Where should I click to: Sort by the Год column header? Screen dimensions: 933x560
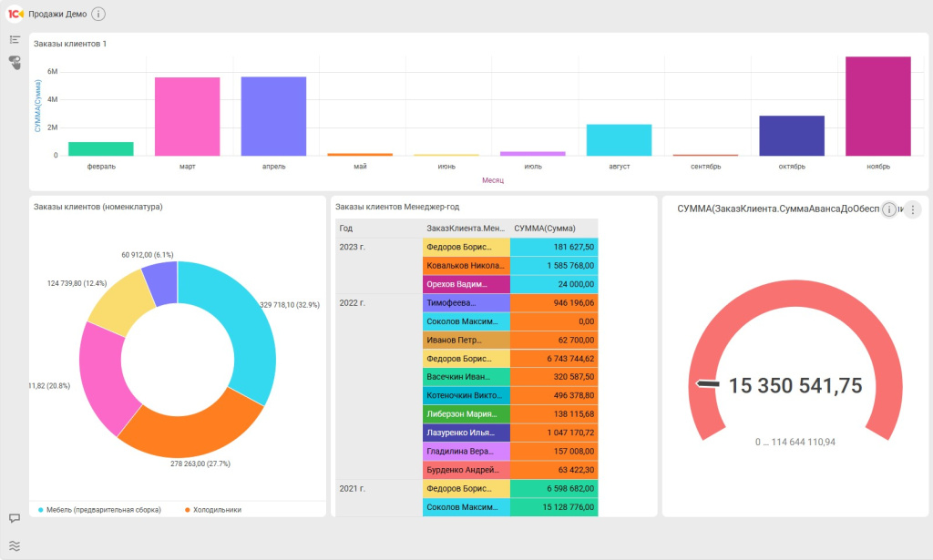346,229
